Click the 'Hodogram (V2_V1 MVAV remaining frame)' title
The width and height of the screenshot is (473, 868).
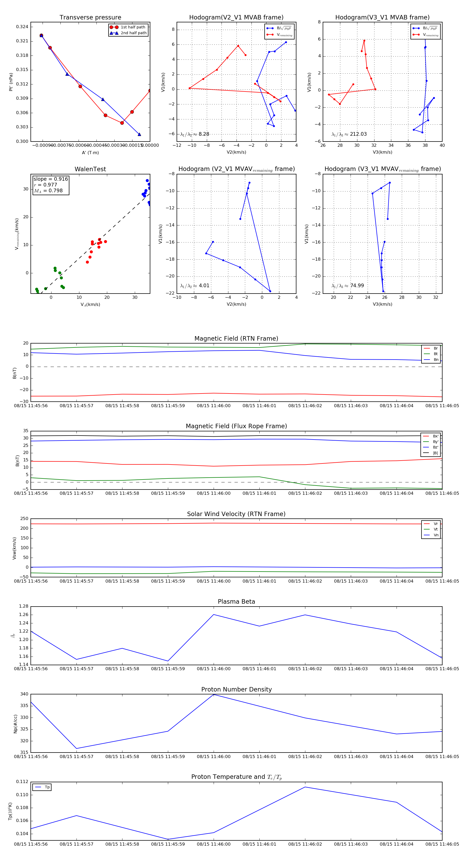236,169
